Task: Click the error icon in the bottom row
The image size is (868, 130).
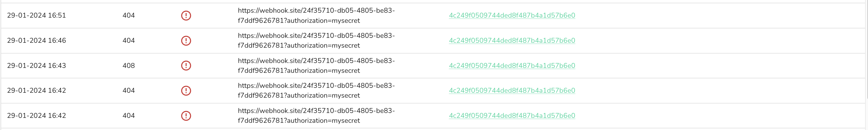Action: [x=186, y=116]
